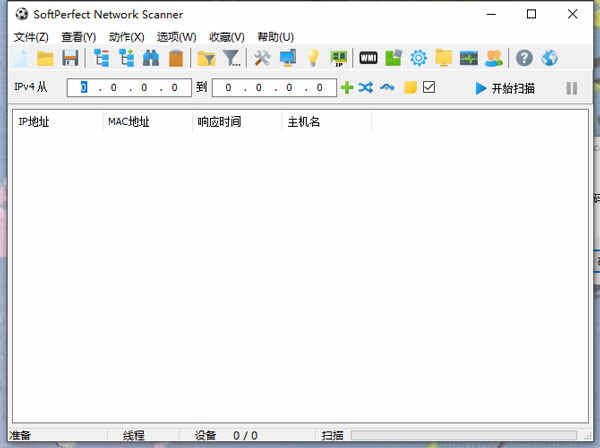Click the blue gear settings icon
The width and height of the screenshot is (600, 448).
pyautogui.click(x=419, y=59)
